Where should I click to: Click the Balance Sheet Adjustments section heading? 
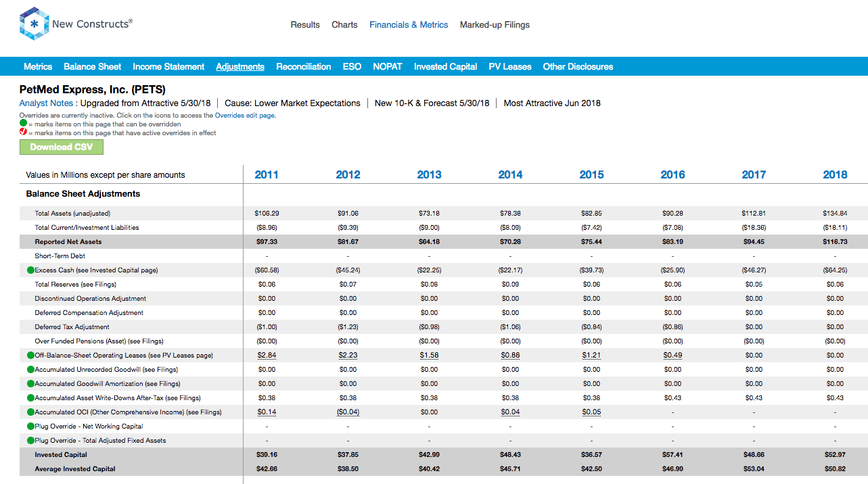[83, 194]
